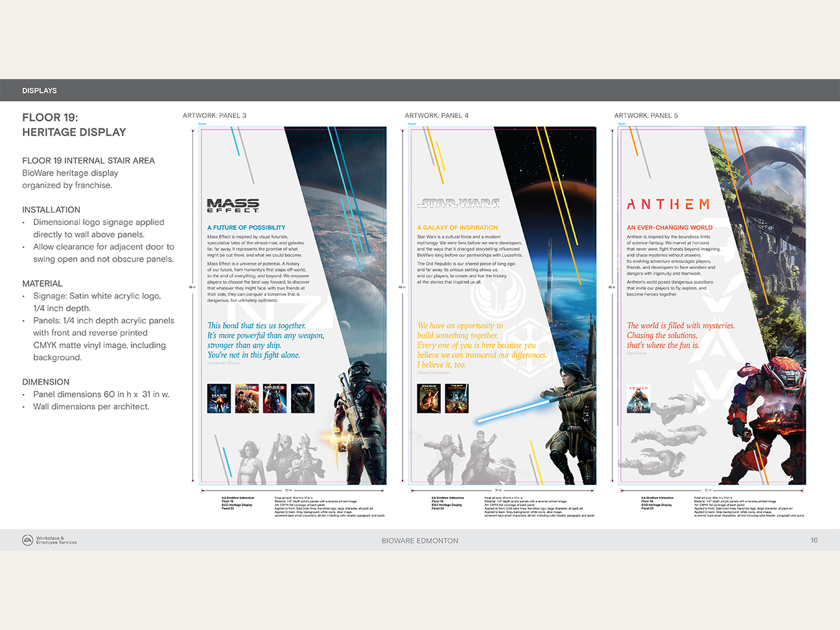This screenshot has width=840, height=630.
Task: Click the EA logo in the footer
Action: [x=27, y=540]
